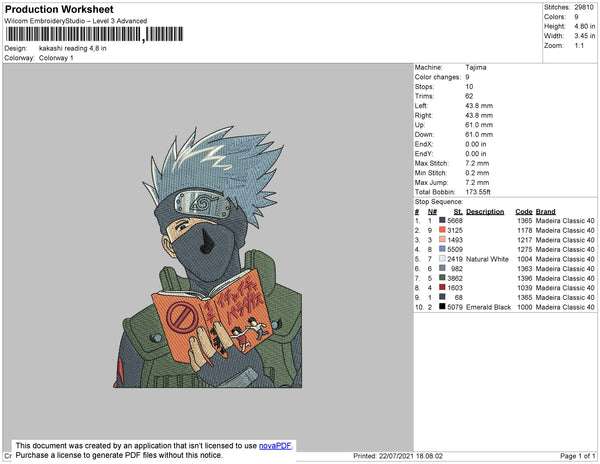This screenshot has width=600, height=464.
Task: Click the 'Brand' column header
Action: [x=546, y=212]
